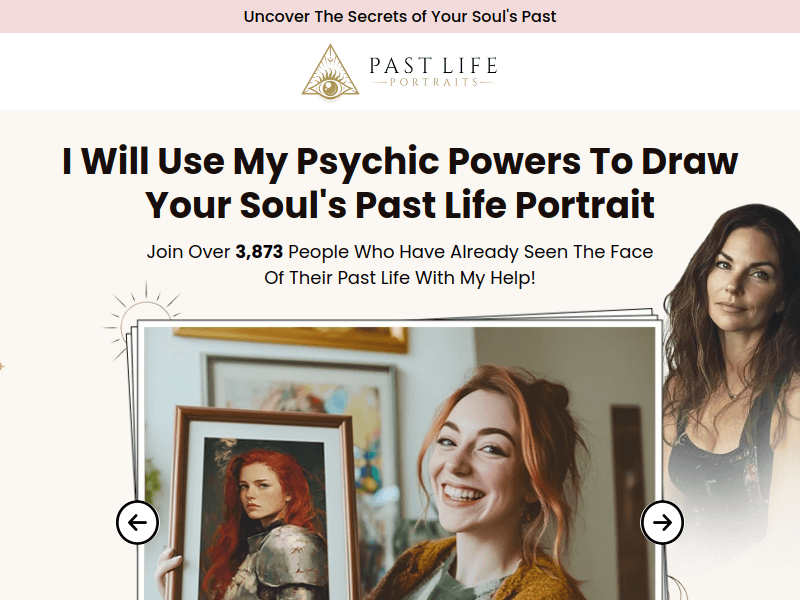The width and height of the screenshot is (800, 600).
Task: Click the bold 3,873 people counter text
Action: coord(258,252)
